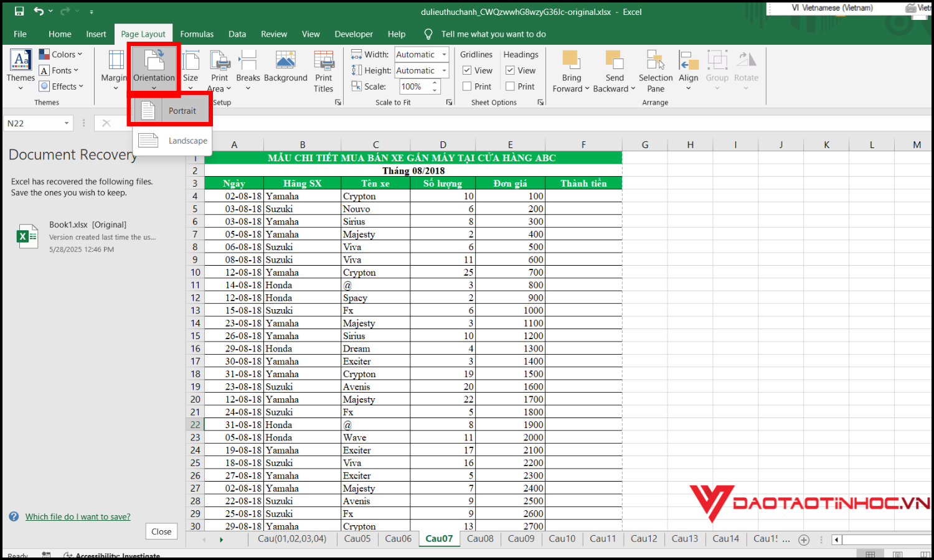
Task: Enable Headings Print checkbox
Action: (x=510, y=86)
